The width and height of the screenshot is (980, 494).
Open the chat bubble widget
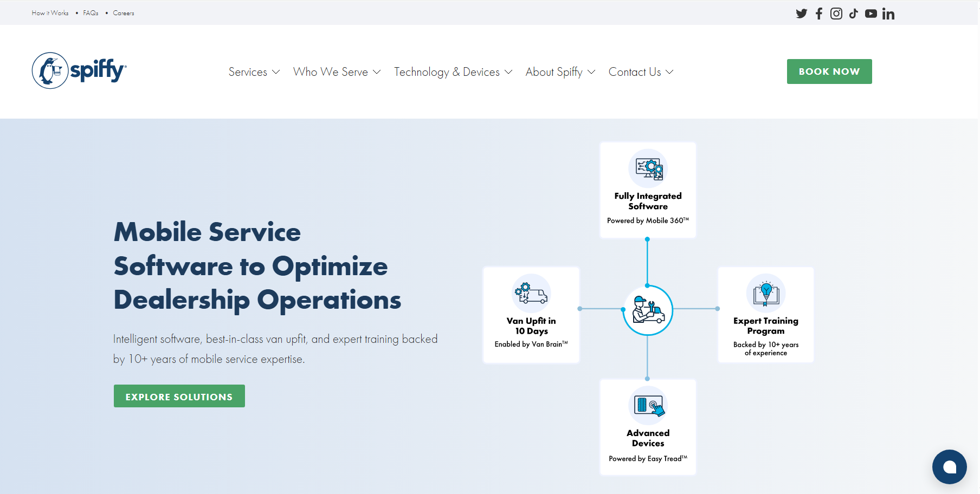[x=950, y=467]
